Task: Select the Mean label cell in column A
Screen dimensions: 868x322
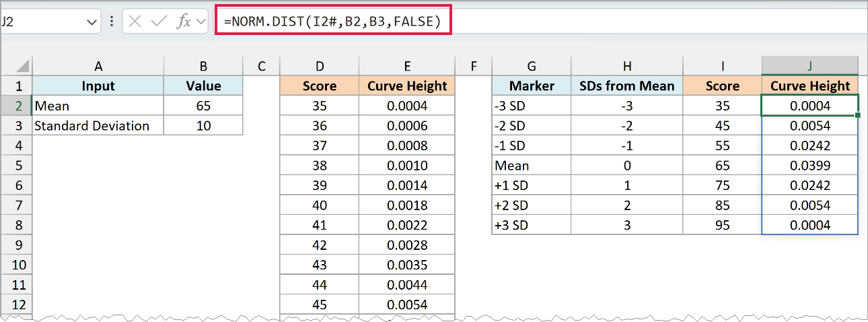Action: [x=98, y=106]
